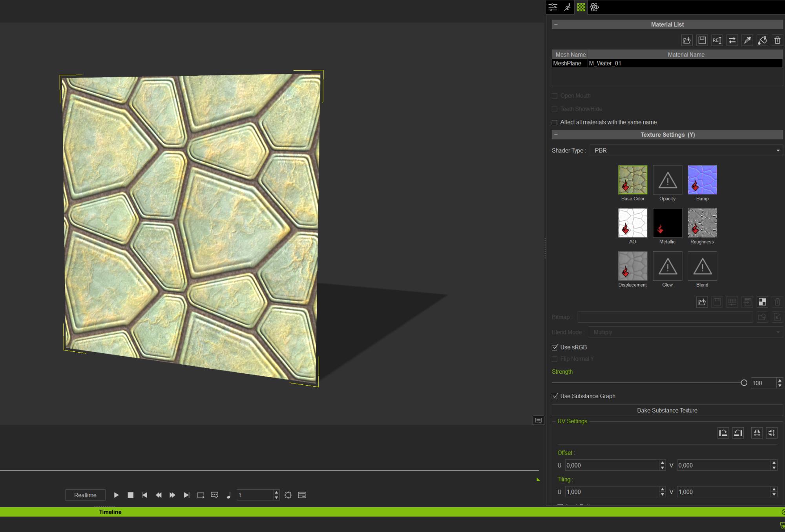Viewport: 785px width, 532px height.
Task: Select the eyedropper pick material tool
Action: (747, 40)
